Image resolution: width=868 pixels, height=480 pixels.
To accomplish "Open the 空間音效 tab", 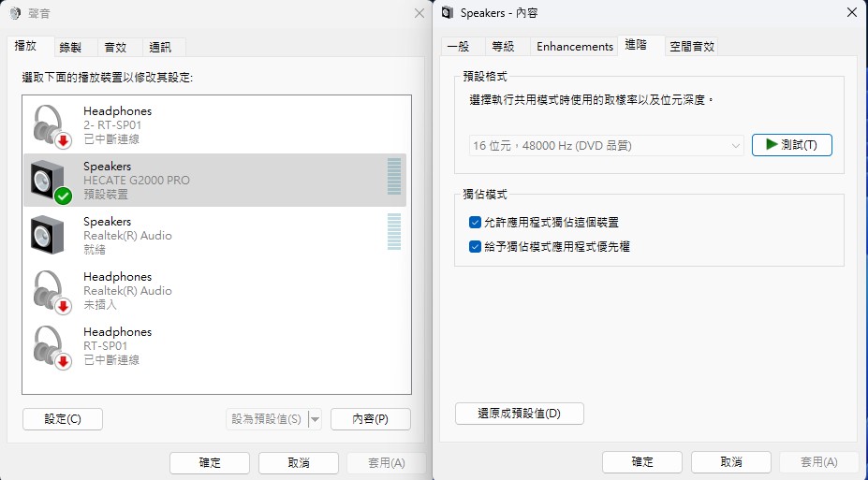I will tap(692, 47).
